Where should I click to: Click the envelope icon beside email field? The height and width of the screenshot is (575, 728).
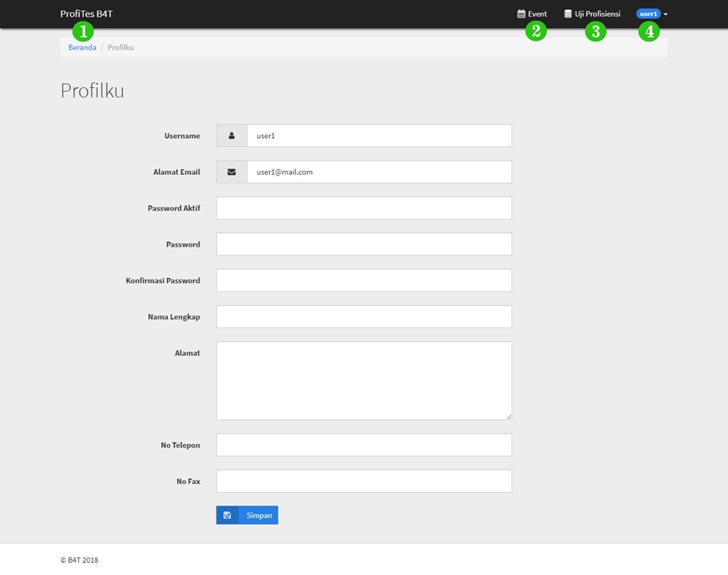click(231, 172)
